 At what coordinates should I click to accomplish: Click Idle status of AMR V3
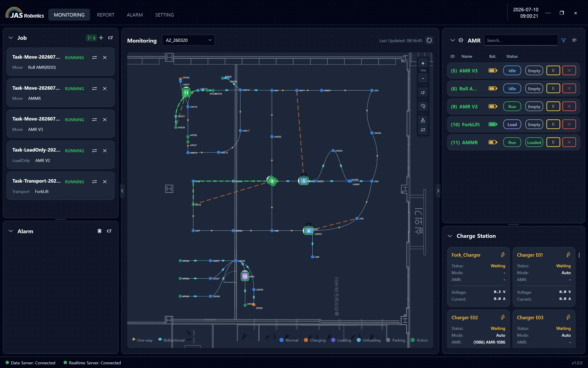[512, 71]
